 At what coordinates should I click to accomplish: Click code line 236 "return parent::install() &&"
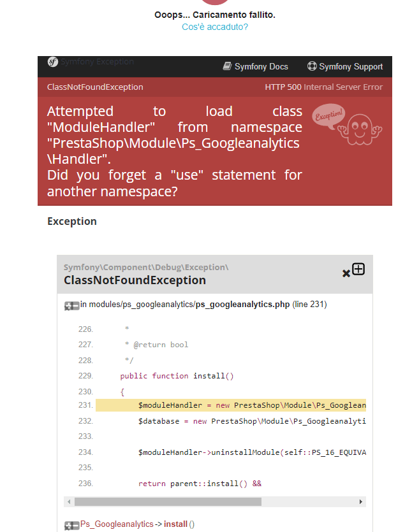[200, 484]
